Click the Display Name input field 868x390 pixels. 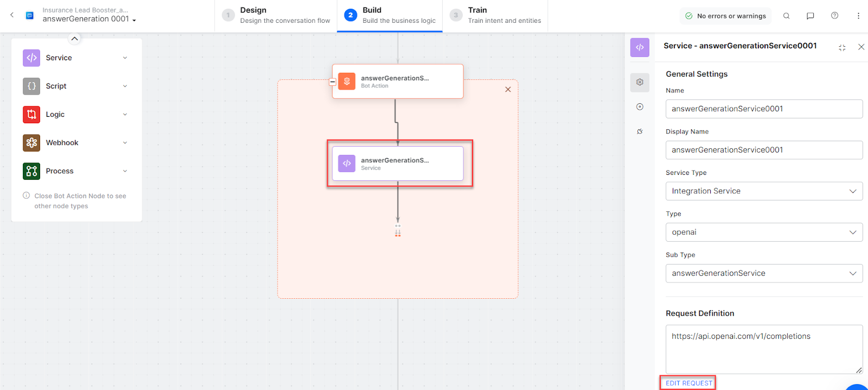(x=763, y=150)
